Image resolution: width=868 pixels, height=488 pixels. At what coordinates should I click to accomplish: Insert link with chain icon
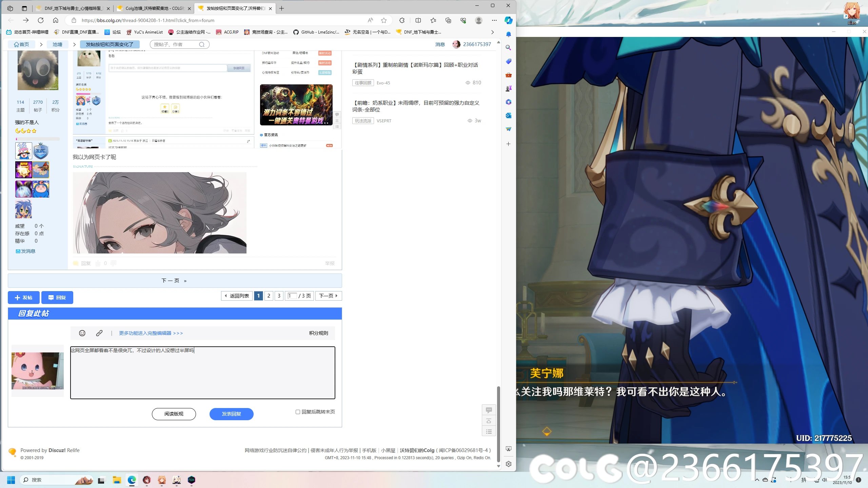99,333
